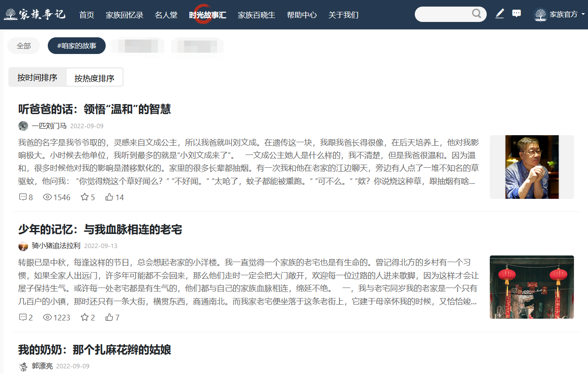Switch to 按热度排序 sorting tab
The image size is (588, 374).
[x=94, y=78]
